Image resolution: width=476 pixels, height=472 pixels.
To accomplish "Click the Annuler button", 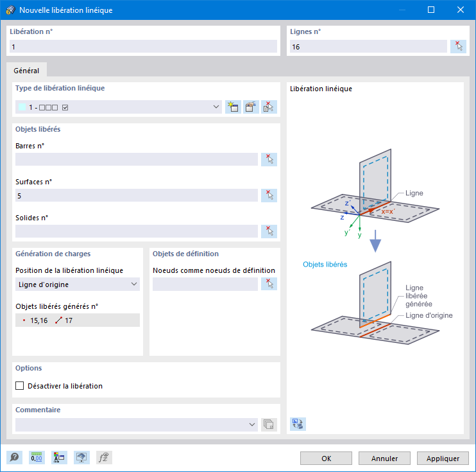I will coord(384,459).
